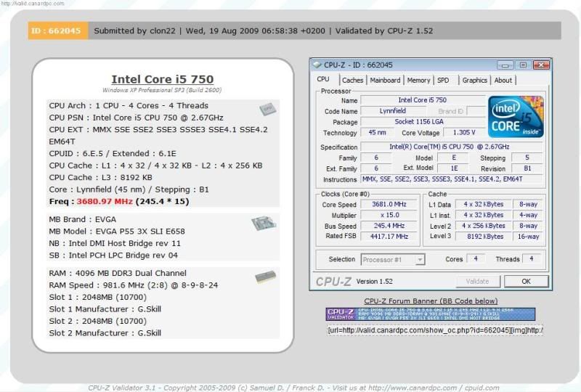Screen dimensions: 581x392
Task: Click the text CPU Cache : L3 : 8192 KB
Action: point(100,177)
